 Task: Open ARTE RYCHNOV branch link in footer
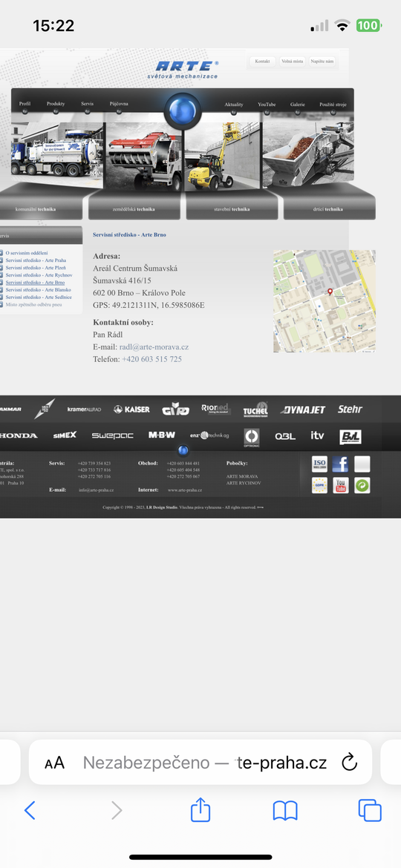(244, 483)
